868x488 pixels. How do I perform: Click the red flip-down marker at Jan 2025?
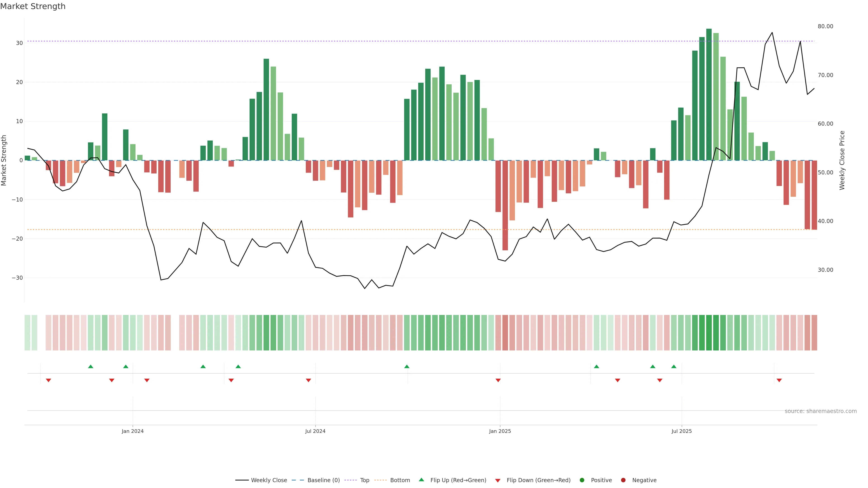click(498, 380)
